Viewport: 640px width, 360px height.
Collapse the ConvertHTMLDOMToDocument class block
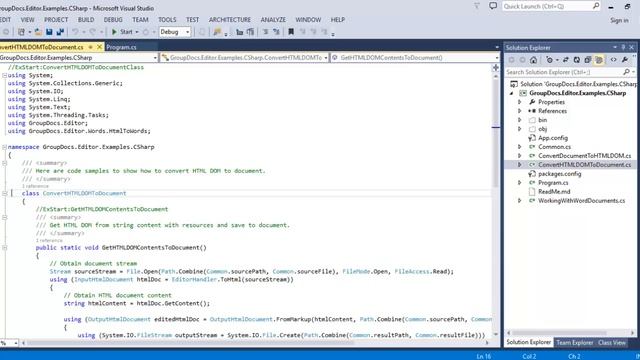pos(4,193)
